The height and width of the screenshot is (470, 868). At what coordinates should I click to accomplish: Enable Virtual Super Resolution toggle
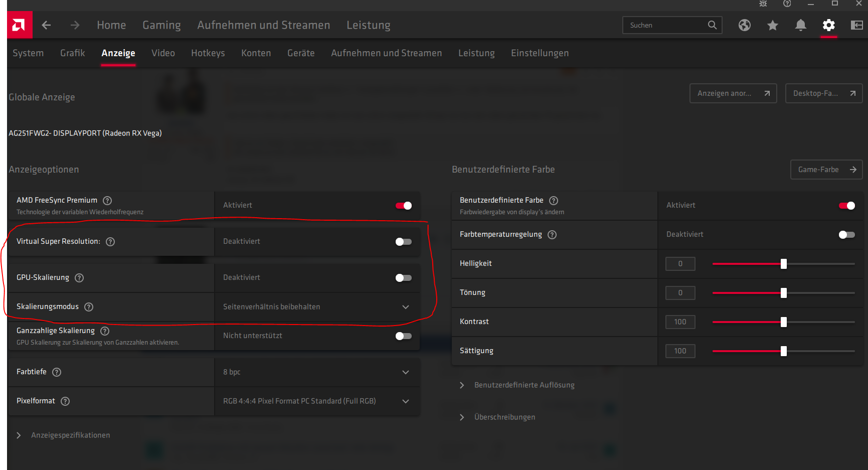404,242
